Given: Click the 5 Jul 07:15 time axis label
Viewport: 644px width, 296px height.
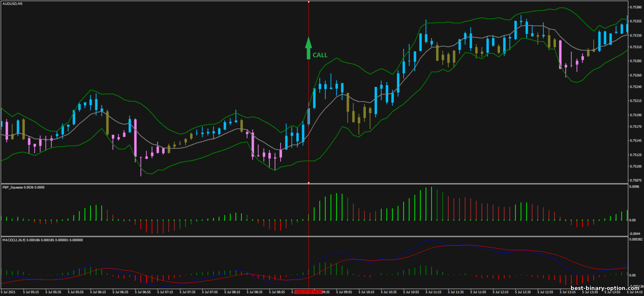Looking at the screenshot, I should (x=165, y=292).
